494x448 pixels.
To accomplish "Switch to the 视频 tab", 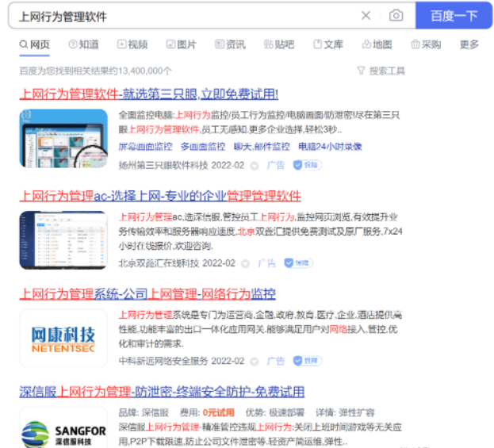I will pos(132,44).
